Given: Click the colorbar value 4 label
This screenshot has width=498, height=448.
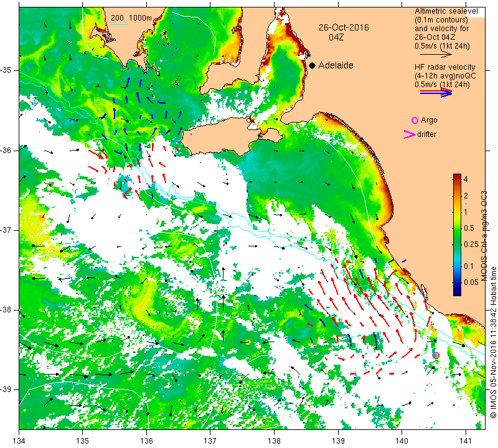Looking at the screenshot, I should click(x=466, y=179).
